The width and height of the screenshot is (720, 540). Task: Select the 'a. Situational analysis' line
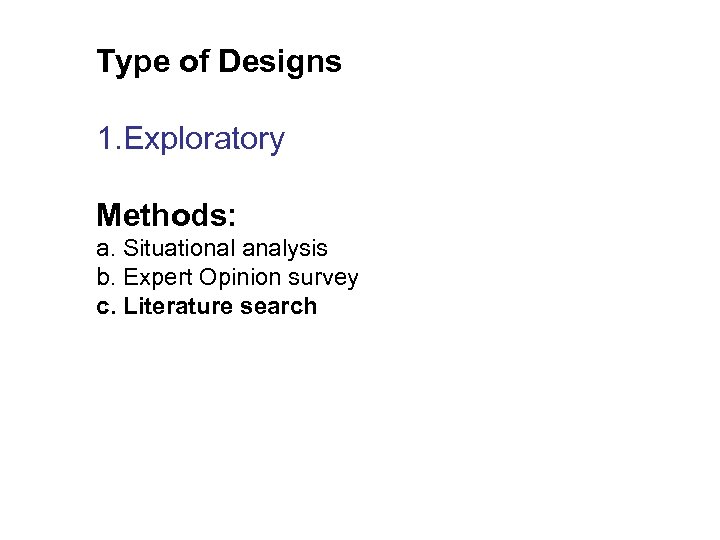(x=212, y=248)
